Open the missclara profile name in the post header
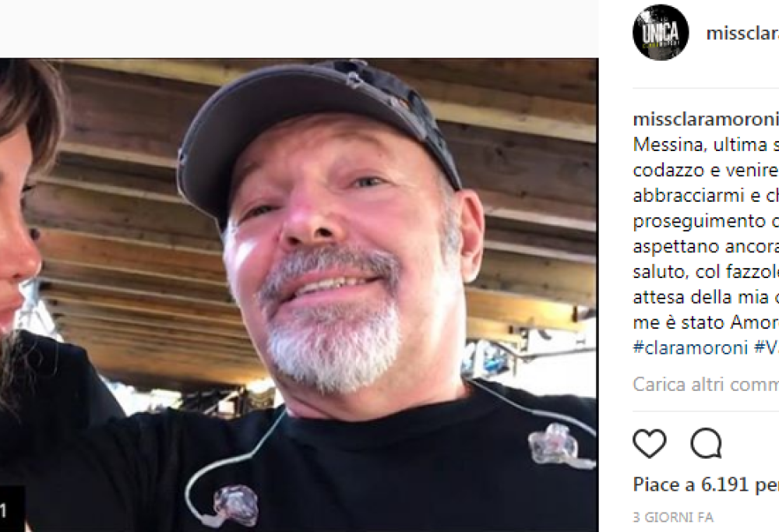The width and height of the screenshot is (779, 532). point(742,33)
